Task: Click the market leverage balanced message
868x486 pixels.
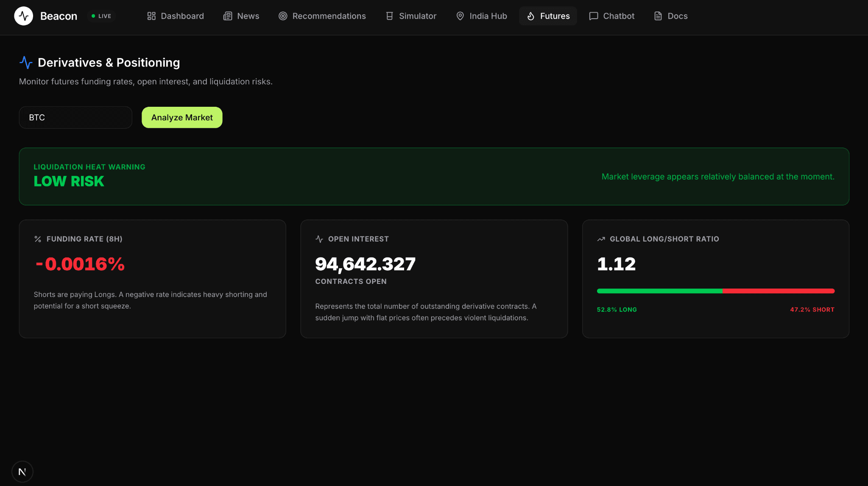Action: tap(718, 177)
